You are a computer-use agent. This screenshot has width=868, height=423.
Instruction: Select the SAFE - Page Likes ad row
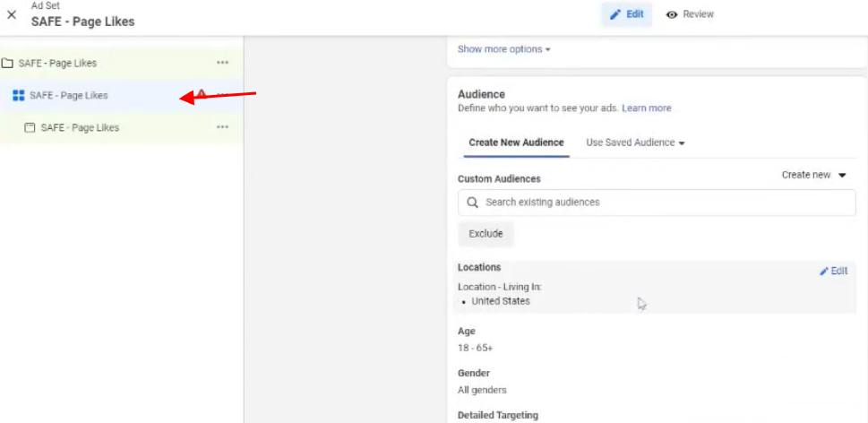pyautogui.click(x=121, y=127)
